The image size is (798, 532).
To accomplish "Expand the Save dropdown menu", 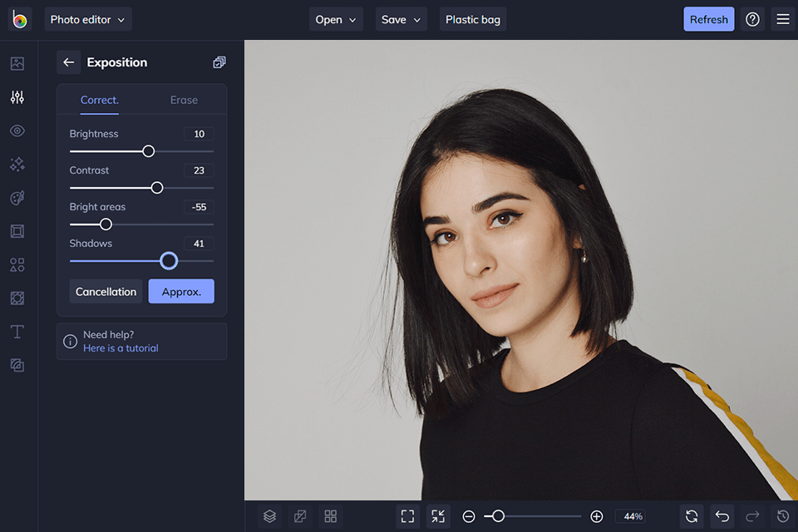I will 401,19.
